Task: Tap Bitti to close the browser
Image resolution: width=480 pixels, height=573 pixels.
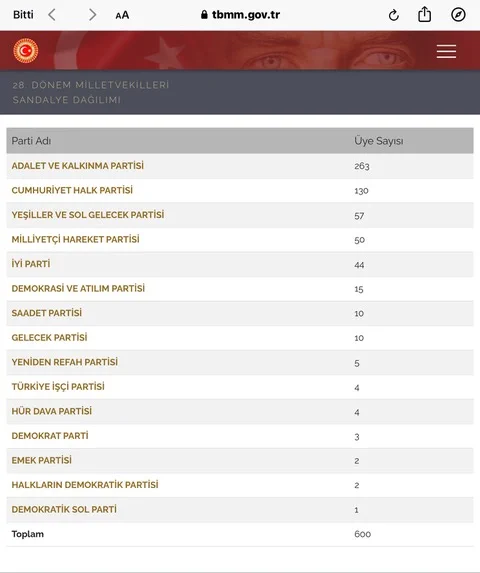Action: [23, 15]
